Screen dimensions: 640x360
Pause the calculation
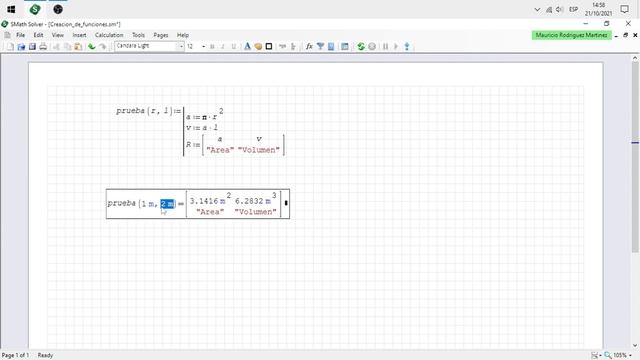[385, 47]
